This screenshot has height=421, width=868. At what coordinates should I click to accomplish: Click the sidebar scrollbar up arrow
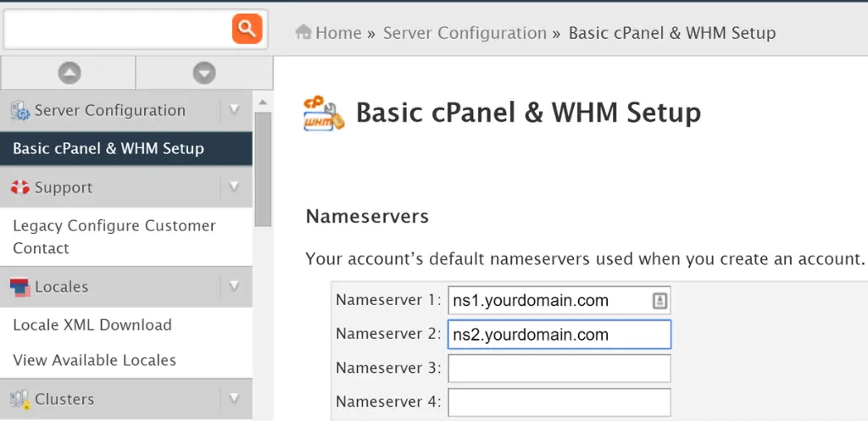point(263,102)
